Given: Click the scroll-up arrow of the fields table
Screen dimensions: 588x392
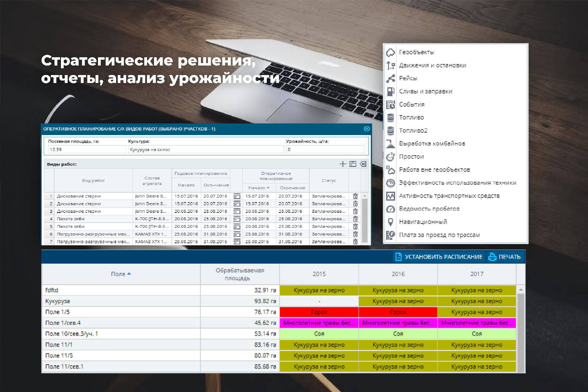Looking at the screenshot, I should tap(521, 290).
